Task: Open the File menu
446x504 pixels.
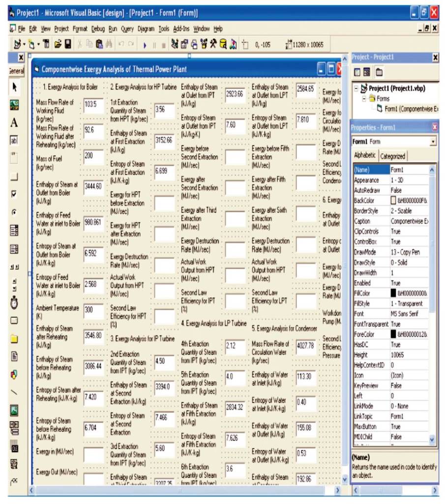Action: pyautogui.click(x=22, y=29)
